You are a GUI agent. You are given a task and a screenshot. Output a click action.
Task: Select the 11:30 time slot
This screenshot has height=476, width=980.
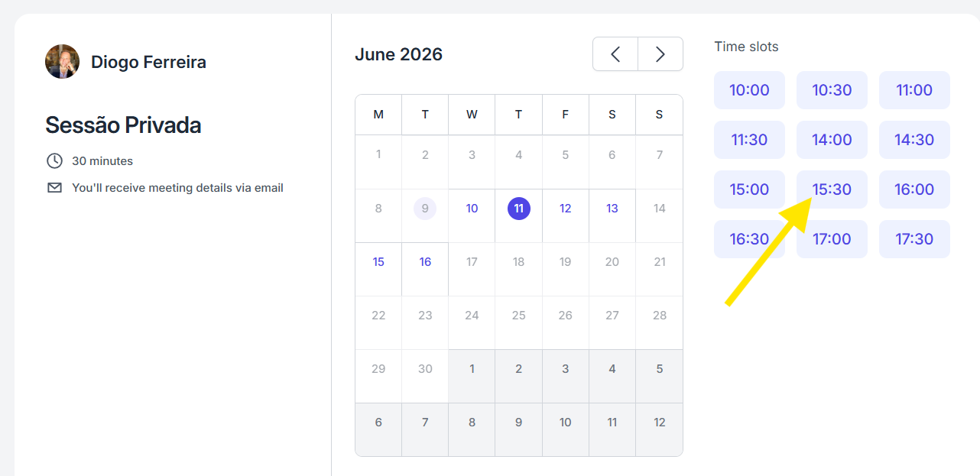(x=749, y=140)
